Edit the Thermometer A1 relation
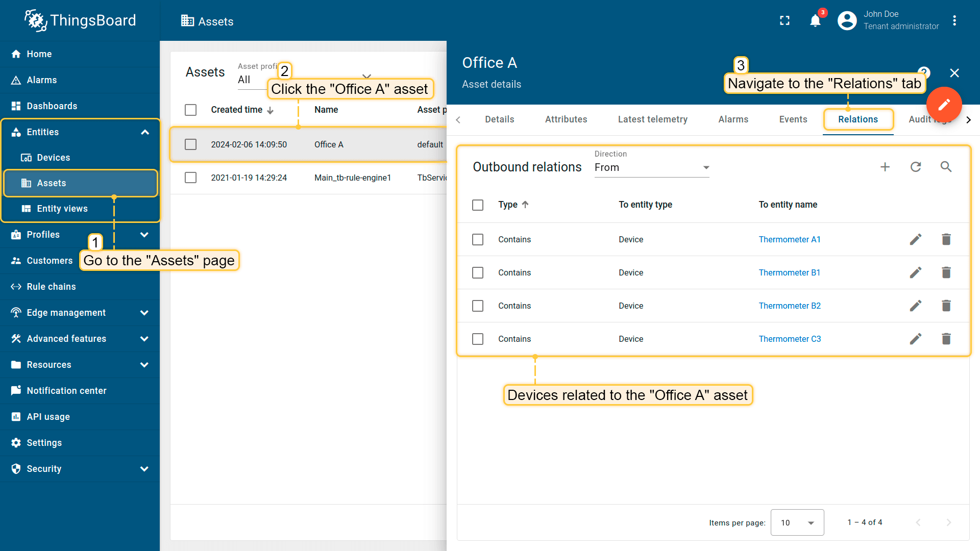Screen dimensions: 980x551 [x=916, y=239]
